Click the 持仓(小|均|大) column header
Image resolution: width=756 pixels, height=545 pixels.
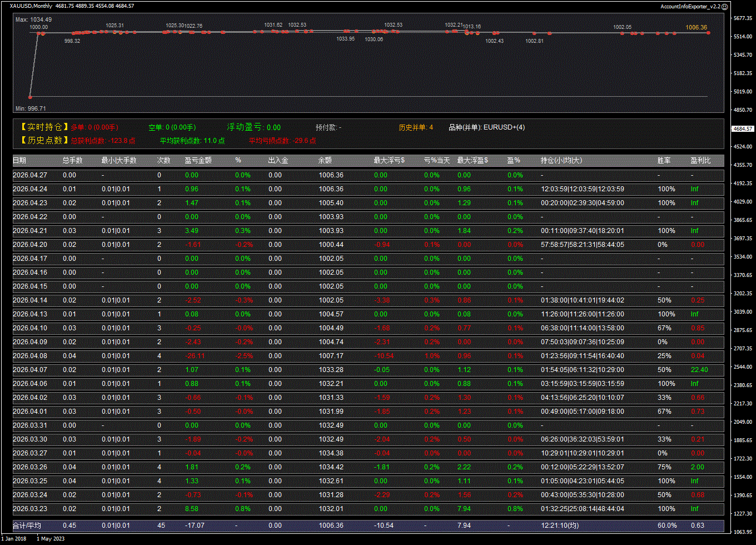(x=561, y=160)
